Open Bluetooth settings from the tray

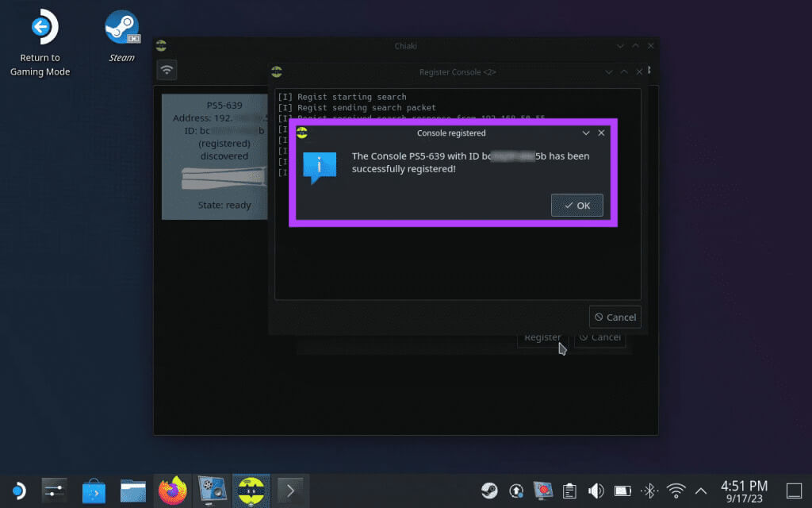[649, 491]
